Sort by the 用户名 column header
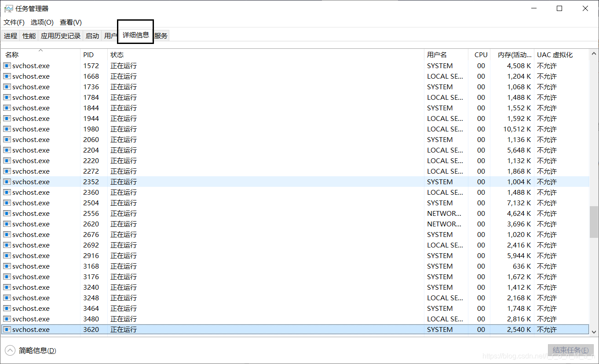 (x=446, y=55)
